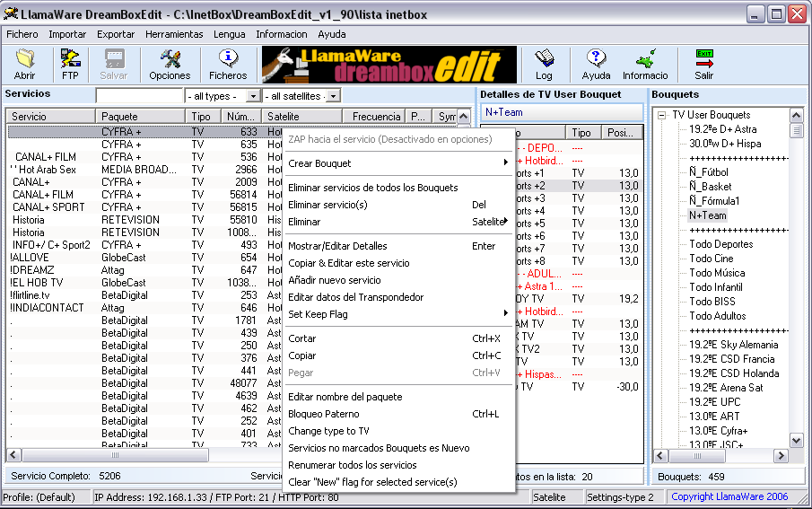Select Copiar in context menu
Image resolution: width=812 pixels, height=509 pixels.
coord(399,355)
